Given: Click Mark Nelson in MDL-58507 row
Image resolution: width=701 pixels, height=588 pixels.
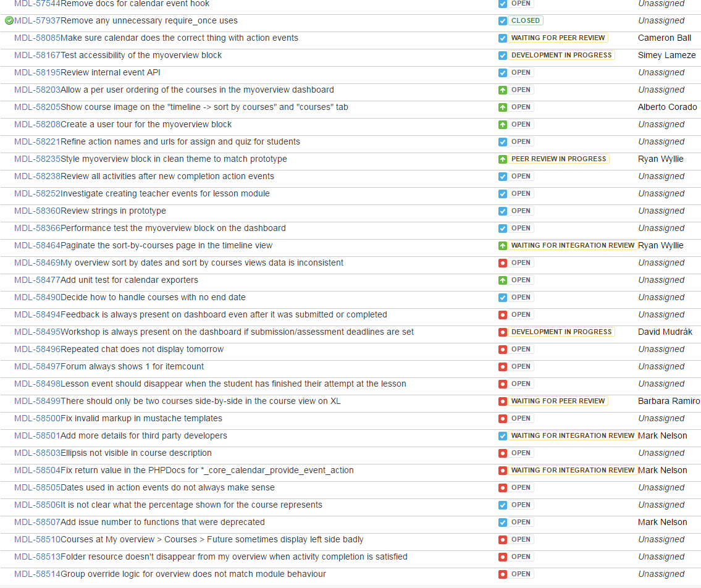Looking at the screenshot, I should coord(662,523).
